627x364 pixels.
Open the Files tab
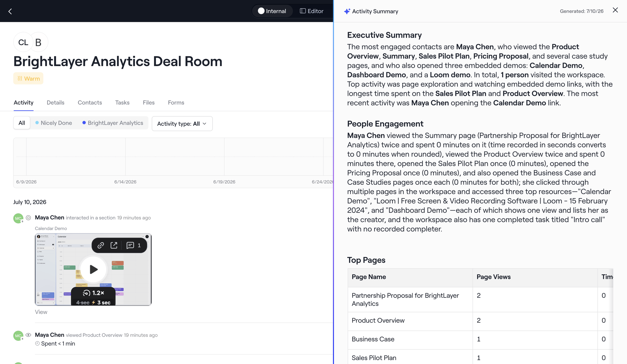point(149,103)
